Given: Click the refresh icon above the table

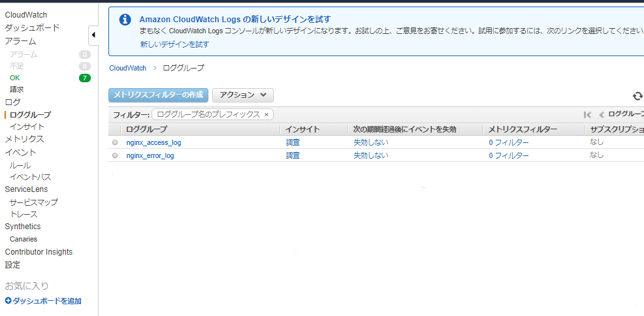Looking at the screenshot, I should click(637, 96).
